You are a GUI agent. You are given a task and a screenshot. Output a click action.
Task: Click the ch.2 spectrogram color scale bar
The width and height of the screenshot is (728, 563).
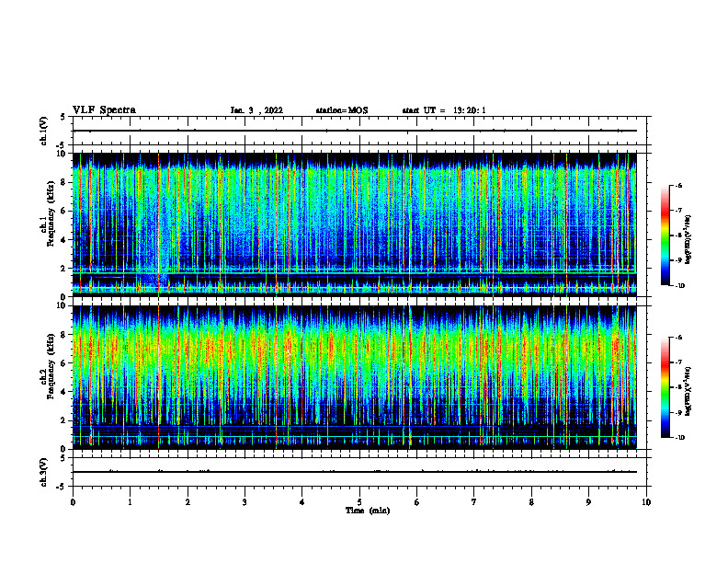tap(665, 387)
